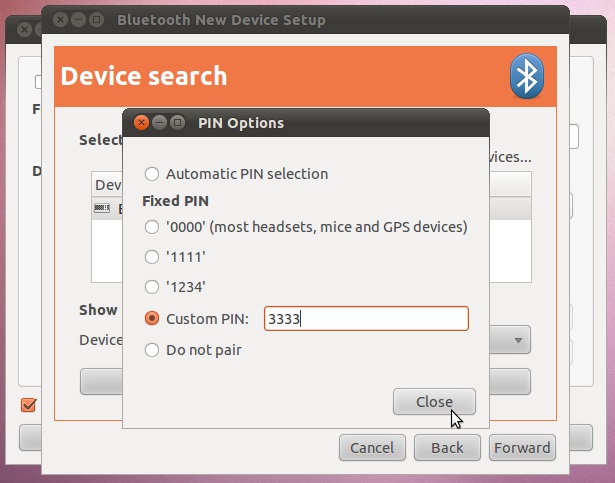Click into the Custom PIN text field
The width and height of the screenshot is (615, 483).
(365, 319)
